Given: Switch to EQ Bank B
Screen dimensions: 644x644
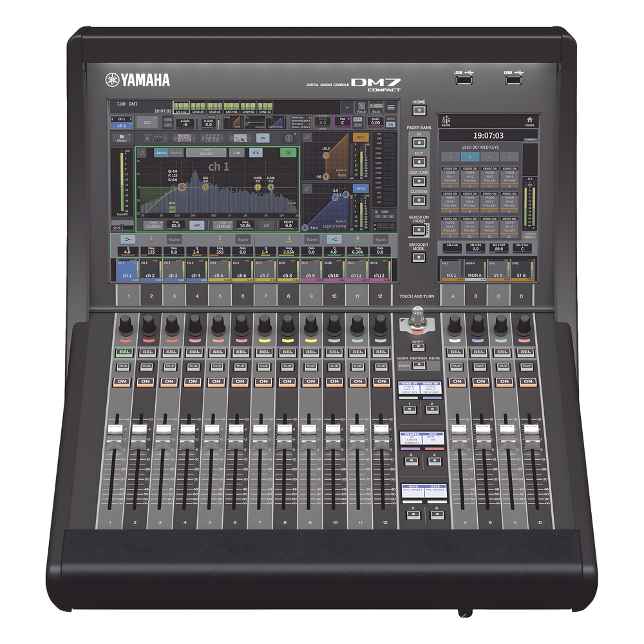Looking at the screenshot, I should pos(176,153).
